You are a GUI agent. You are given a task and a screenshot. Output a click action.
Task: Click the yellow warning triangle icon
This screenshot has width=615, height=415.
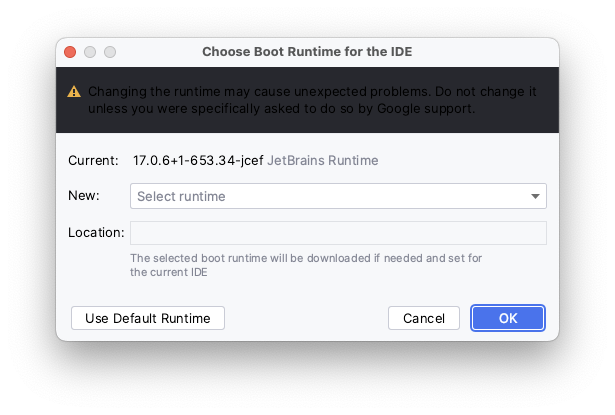tap(74, 92)
